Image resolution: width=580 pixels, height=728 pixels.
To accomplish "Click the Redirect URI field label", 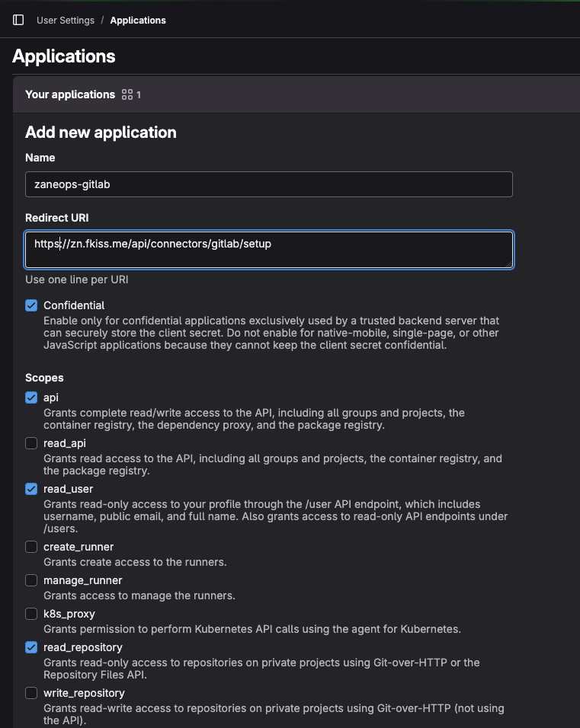I will tap(56, 218).
